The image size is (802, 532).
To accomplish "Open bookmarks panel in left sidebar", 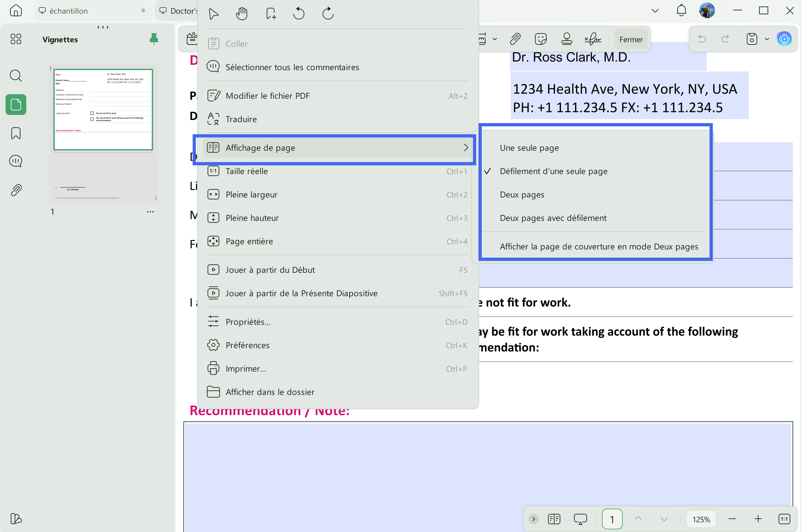I will [x=16, y=133].
